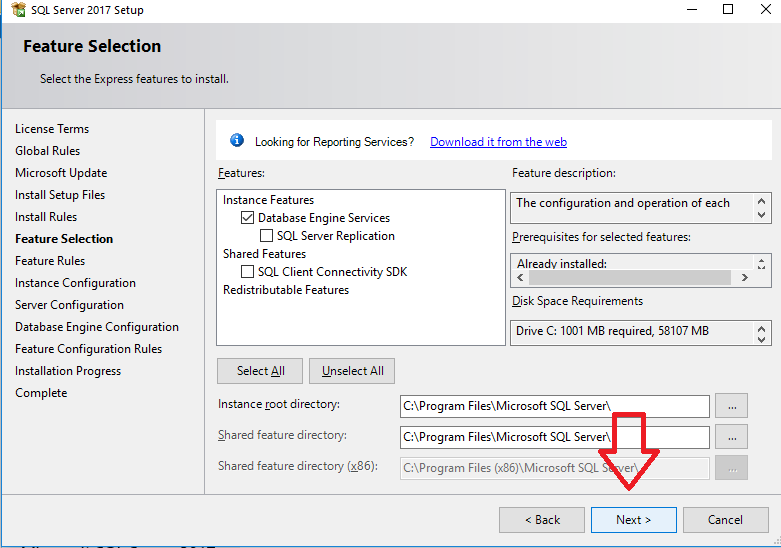Uncheck Database Engine Services
This screenshot has height=548, width=781.
[248, 218]
